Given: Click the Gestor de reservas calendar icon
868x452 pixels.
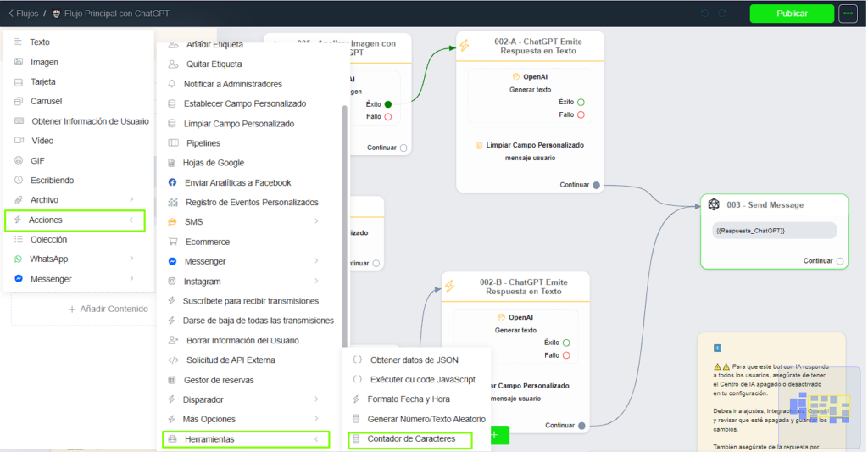Looking at the screenshot, I should (x=173, y=380).
